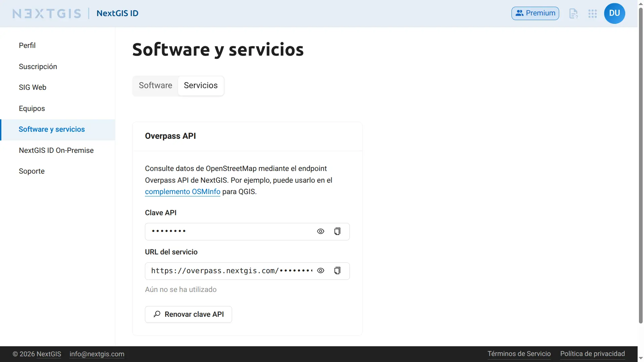The width and height of the screenshot is (644, 362).
Task: Show the hidden key in service URL
Action: point(321,270)
